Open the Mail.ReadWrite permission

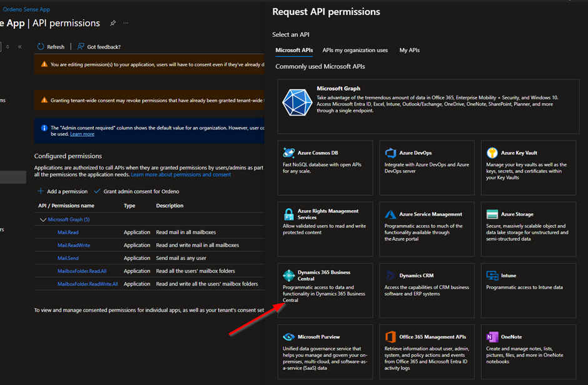(74, 245)
